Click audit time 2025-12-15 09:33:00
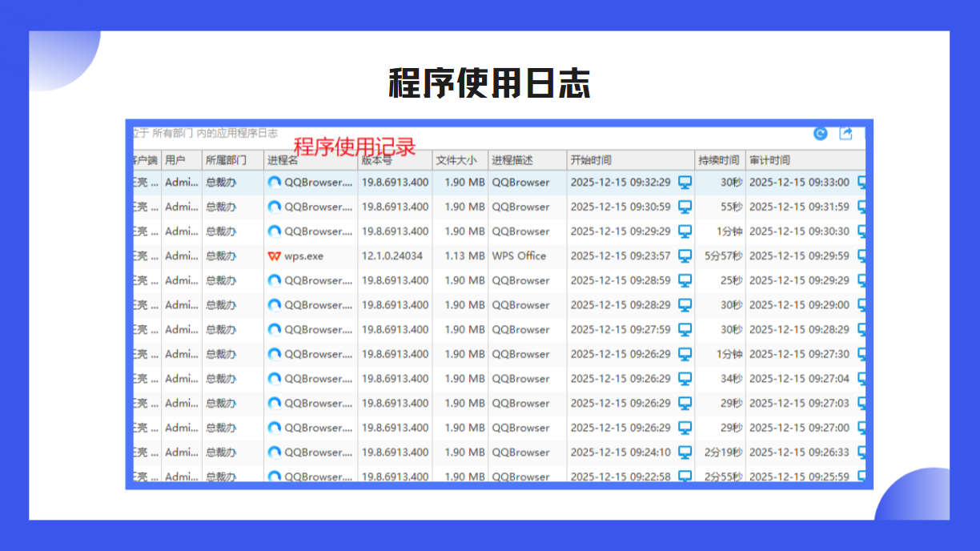This screenshot has height=551, width=980. [x=799, y=183]
